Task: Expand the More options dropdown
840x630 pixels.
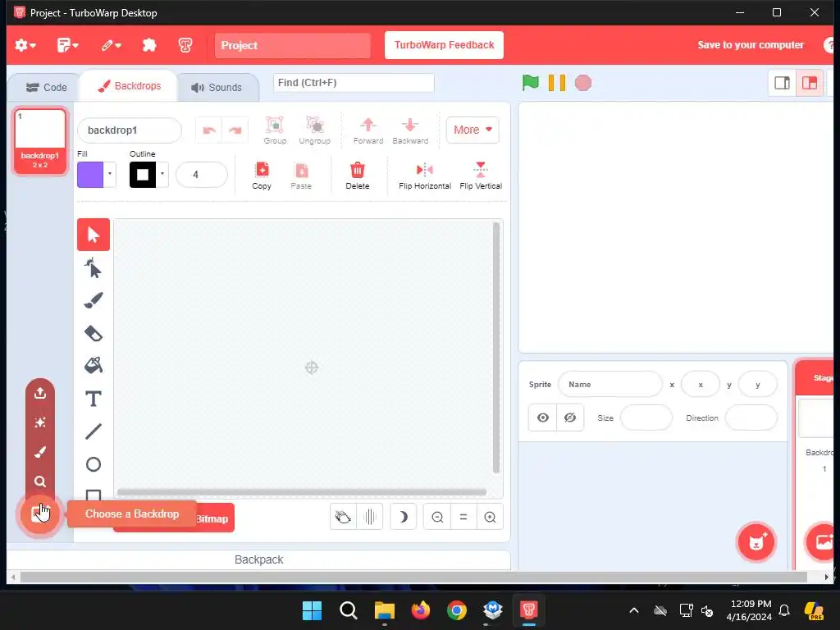Action: 472,130
